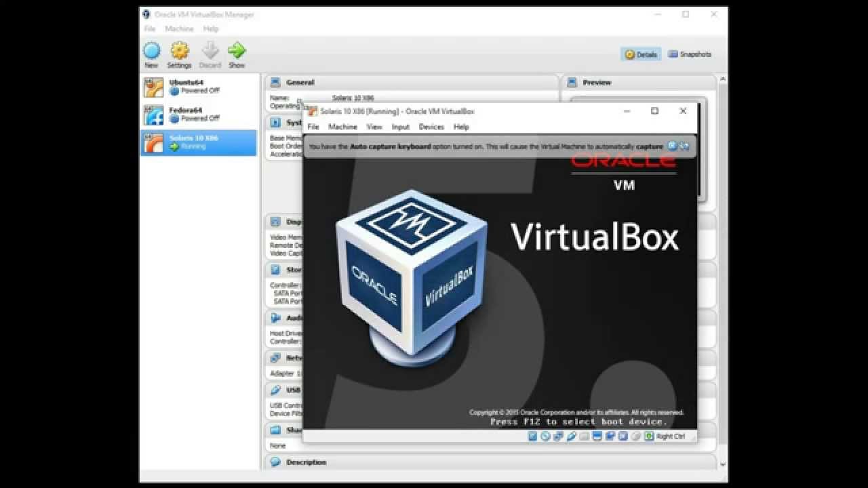The width and height of the screenshot is (868, 488).
Task: Click the Audio section speaker icon
Action: (x=275, y=317)
